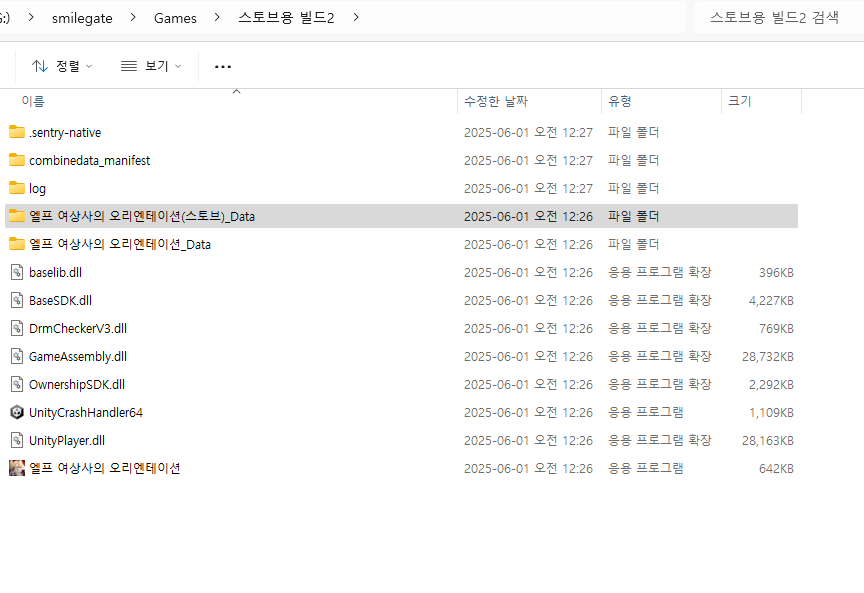The height and width of the screenshot is (593, 864).
Task: Click the OwnershipSDK.dll file icon
Action: [17, 384]
